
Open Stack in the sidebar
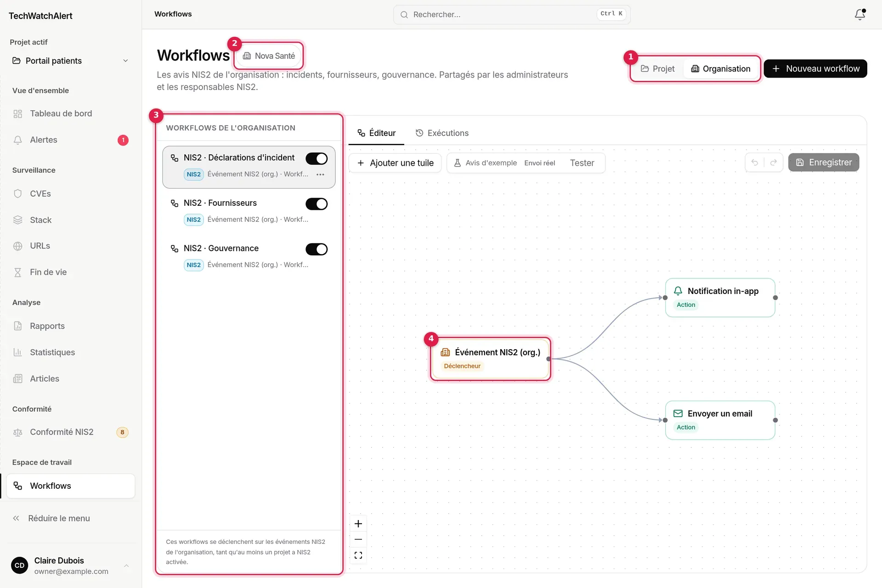coord(71,220)
